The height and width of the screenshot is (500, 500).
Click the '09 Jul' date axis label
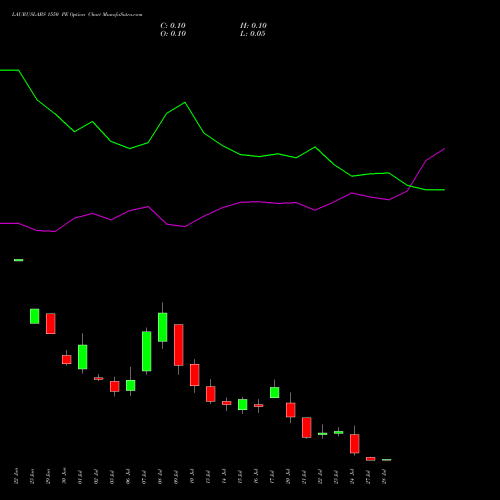(x=176, y=477)
